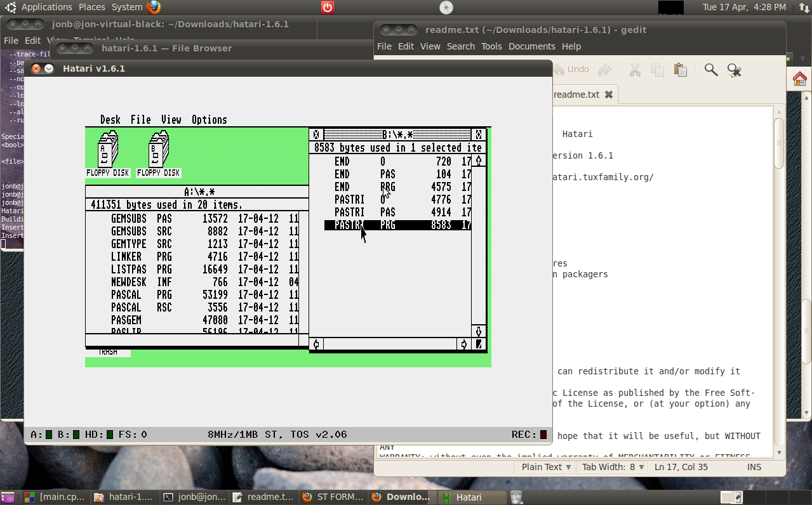
Task: Toggle full-size diamond on the B:\*.* window
Action: point(478,134)
